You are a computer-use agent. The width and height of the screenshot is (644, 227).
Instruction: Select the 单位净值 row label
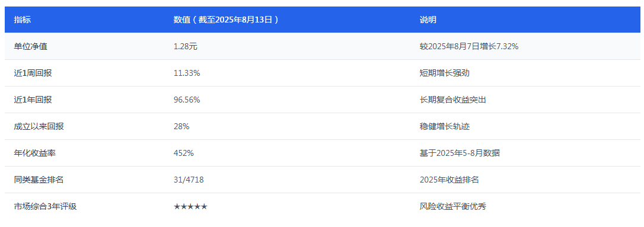click(x=31, y=46)
